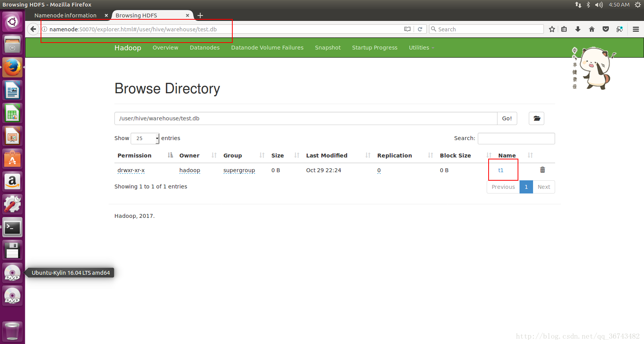Open Datanode Volume Failures page
The height and width of the screenshot is (344, 644).
(267, 48)
